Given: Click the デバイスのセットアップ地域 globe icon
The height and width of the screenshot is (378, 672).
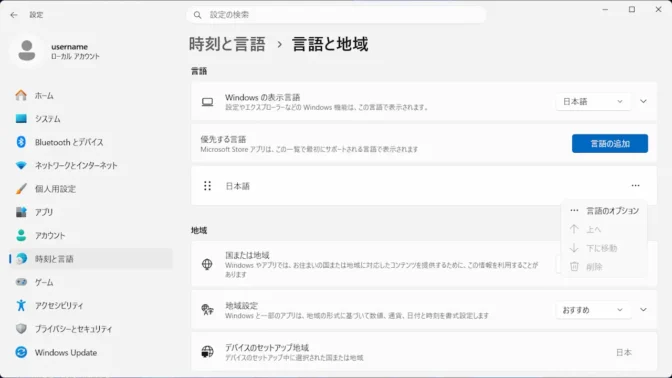Looking at the screenshot, I should (207, 351).
